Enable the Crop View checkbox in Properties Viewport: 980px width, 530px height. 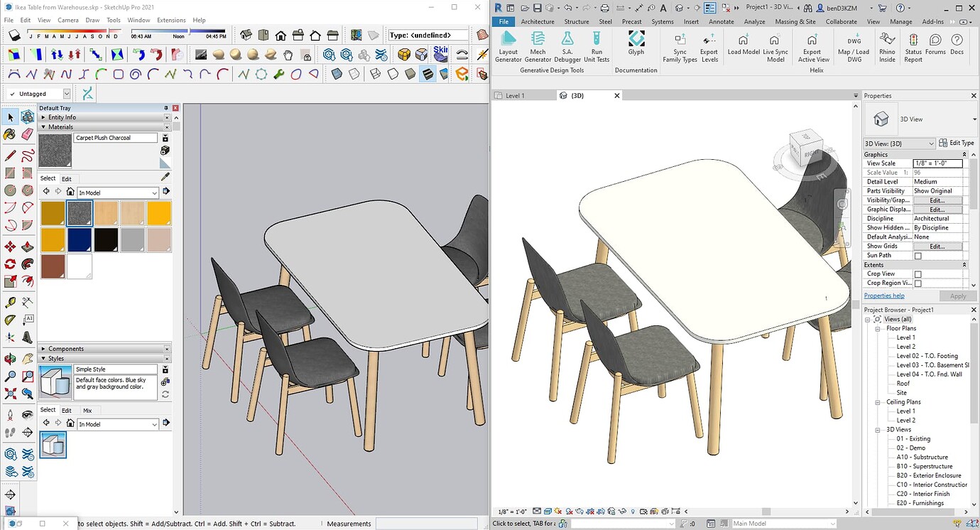click(x=918, y=274)
